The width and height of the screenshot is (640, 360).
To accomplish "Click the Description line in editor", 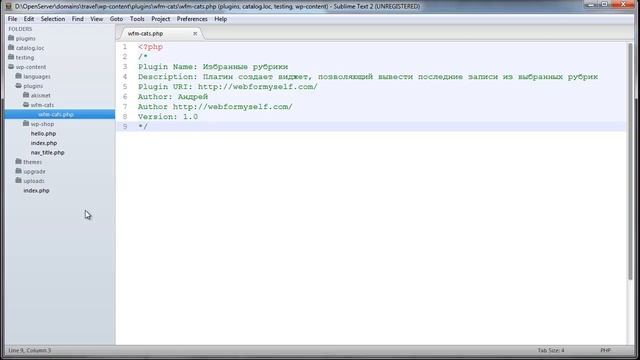I will point(368,77).
